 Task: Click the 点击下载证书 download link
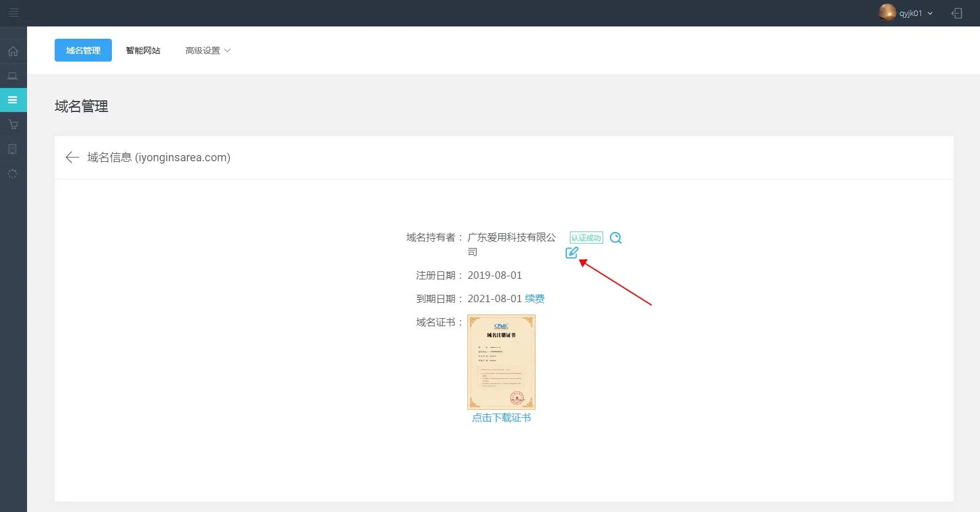coord(501,418)
